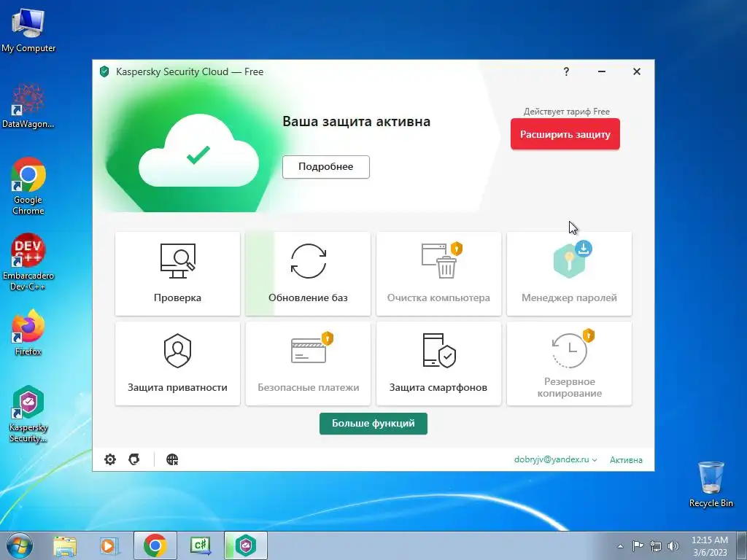This screenshot has width=747, height=560.
Task: Open the Проверка scan tile
Action: pos(178,274)
